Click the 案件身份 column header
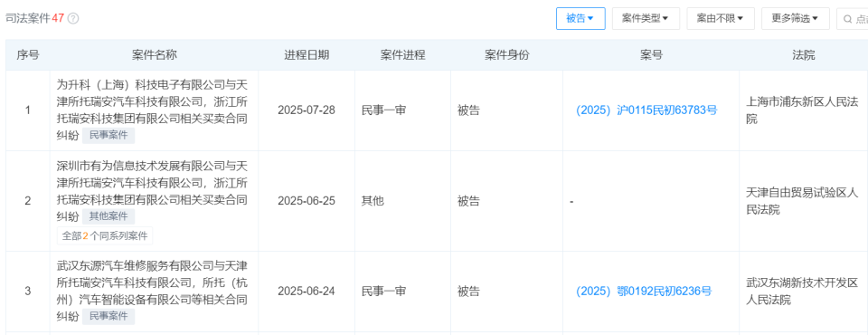868x335 pixels. [506, 55]
